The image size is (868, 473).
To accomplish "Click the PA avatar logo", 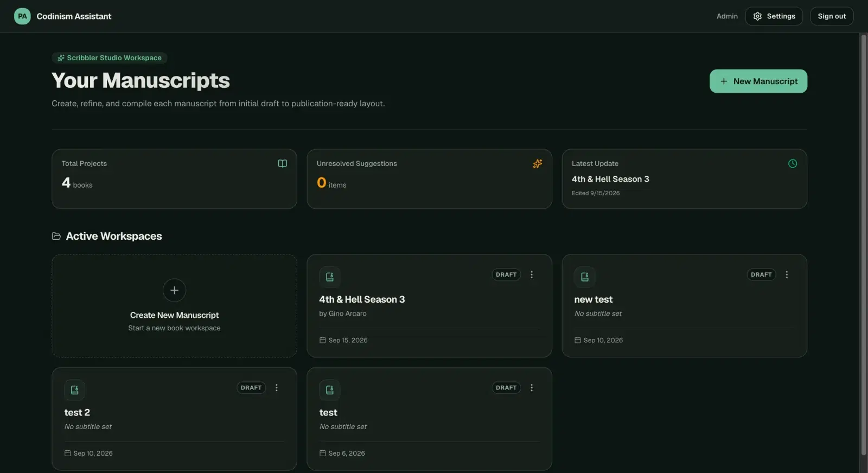I will 22,16.
